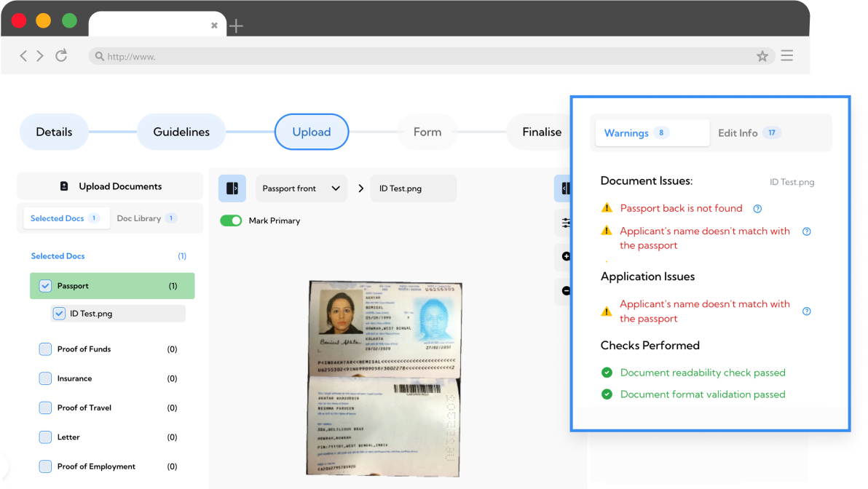This screenshot has width=868, height=489.
Task: Click the browser back arrow
Action: coord(23,56)
